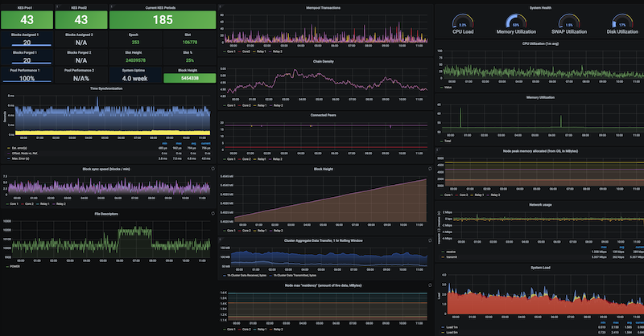This screenshot has height=336, width=644.
Task: Open the Time Synchronization panel title menu
Action: click(106, 88)
